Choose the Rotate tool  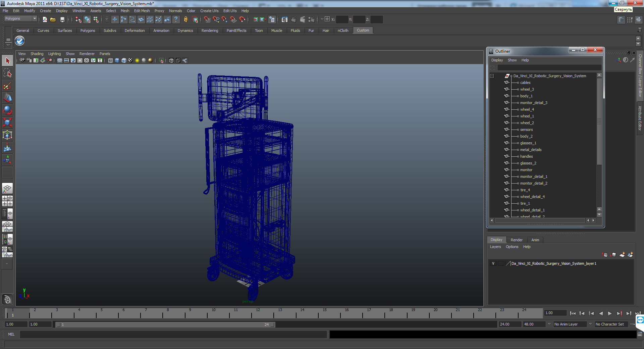pyautogui.click(x=7, y=110)
